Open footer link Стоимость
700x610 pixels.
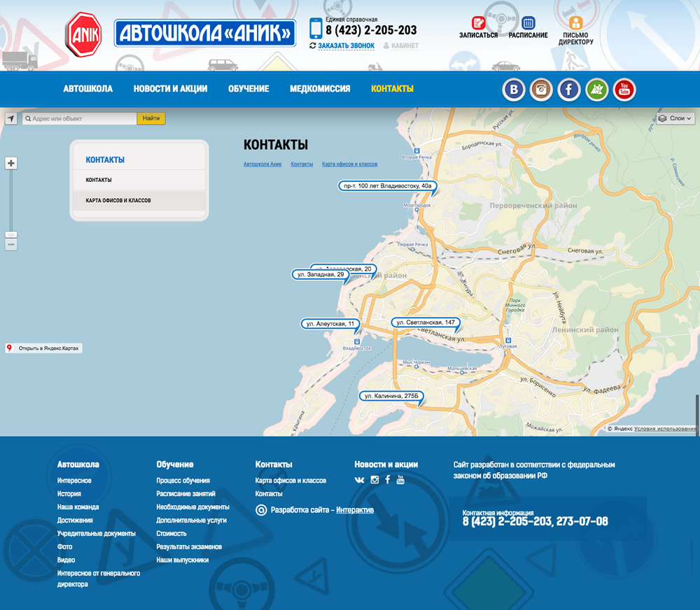(171, 534)
